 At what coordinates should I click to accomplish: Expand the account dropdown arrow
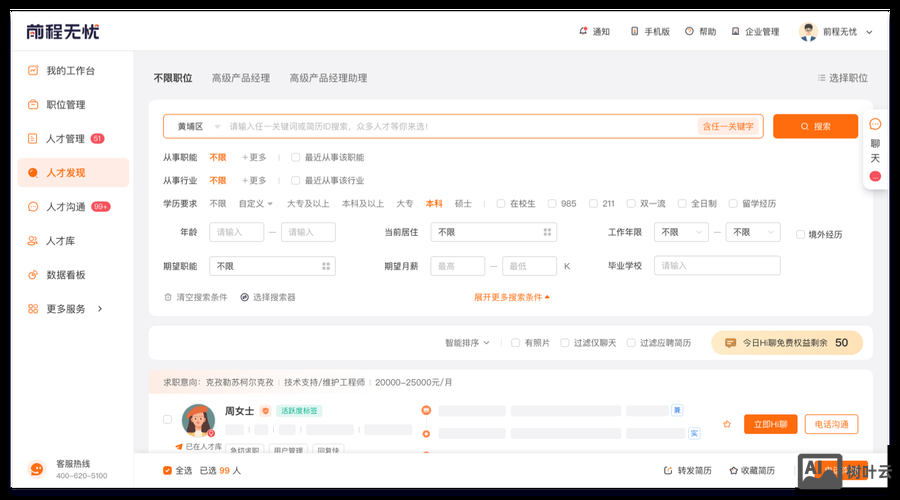coord(869,32)
